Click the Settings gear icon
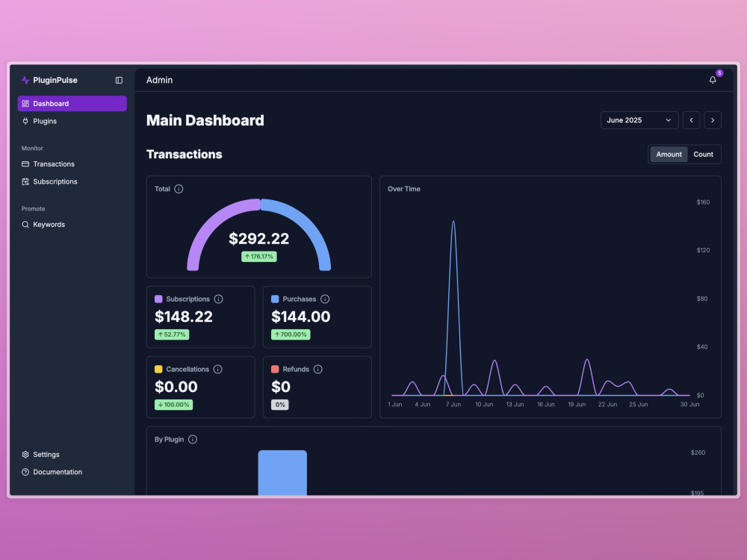The height and width of the screenshot is (560, 747). pos(25,454)
